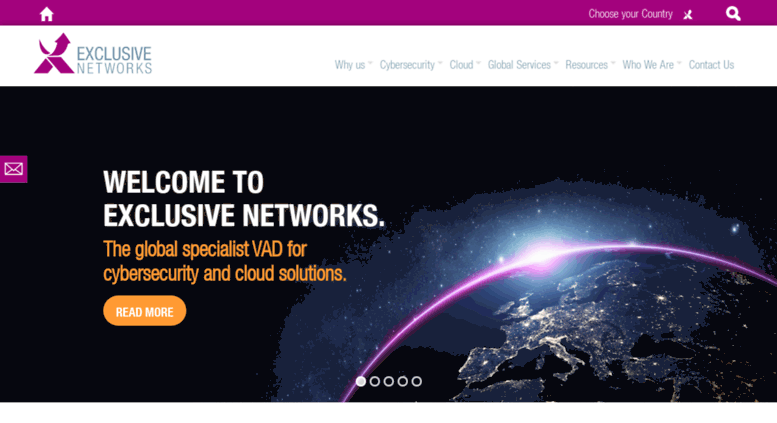The image size is (777, 423).
Task: Open the Who We Are menu
Action: [652, 65]
